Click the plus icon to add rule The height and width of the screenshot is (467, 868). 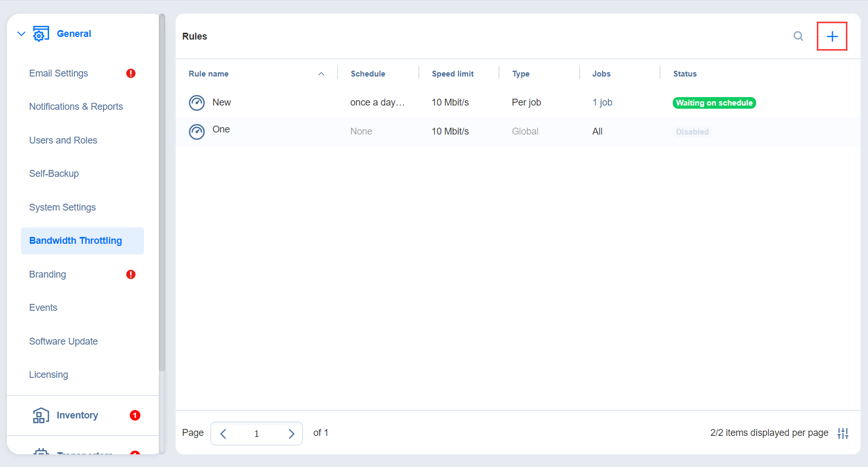point(832,36)
